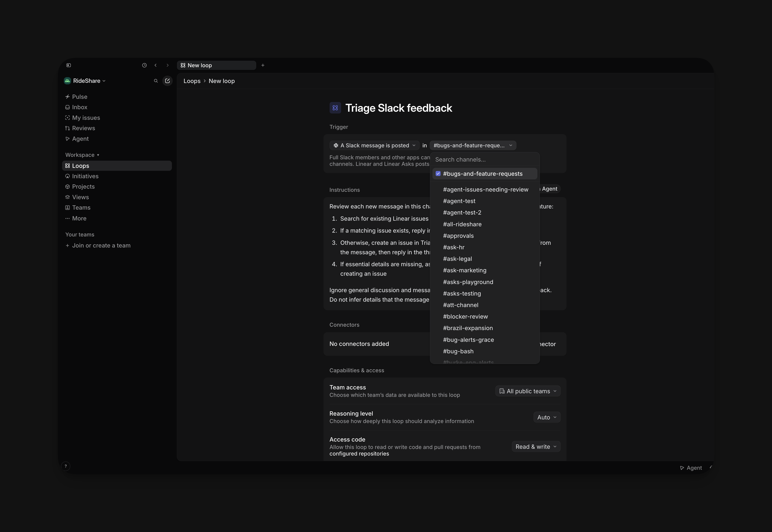This screenshot has width=772, height=532.
Task: Open the Slack message trigger dropdown
Action: pos(374,145)
